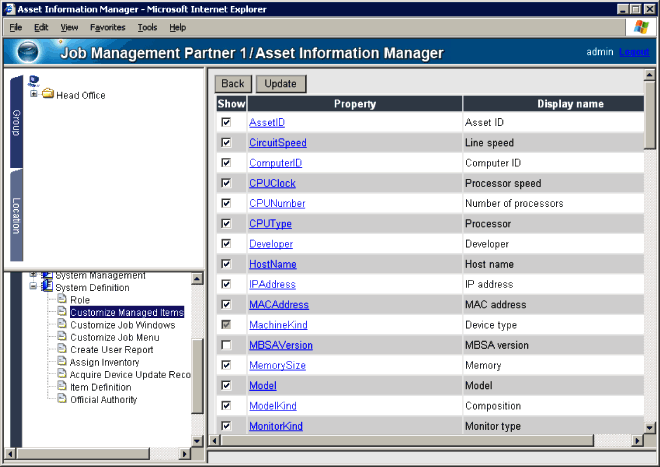Click the property table horizontal scrollbar
Image resolution: width=660 pixels, height=467 pixels.
430,441
